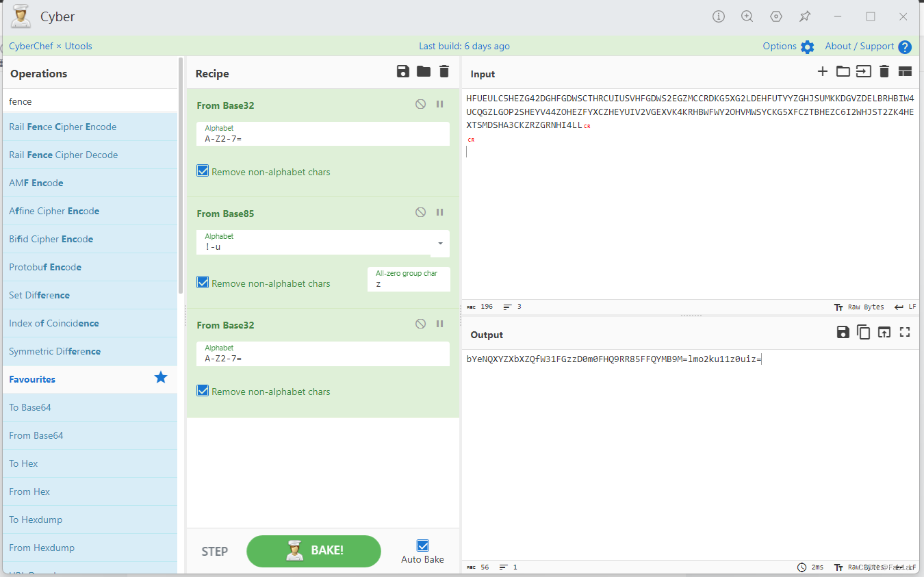Set breakpoint on first From Base32
This screenshot has height=577, width=924.
[440, 104]
